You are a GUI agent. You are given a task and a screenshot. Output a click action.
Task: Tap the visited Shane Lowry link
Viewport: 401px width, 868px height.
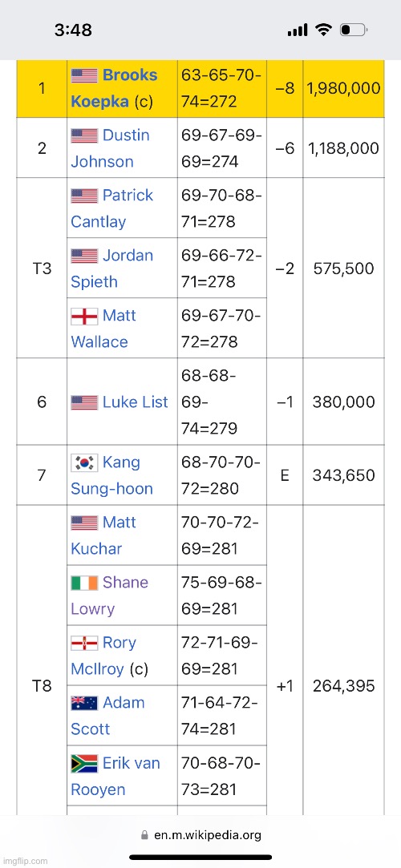[x=110, y=595]
